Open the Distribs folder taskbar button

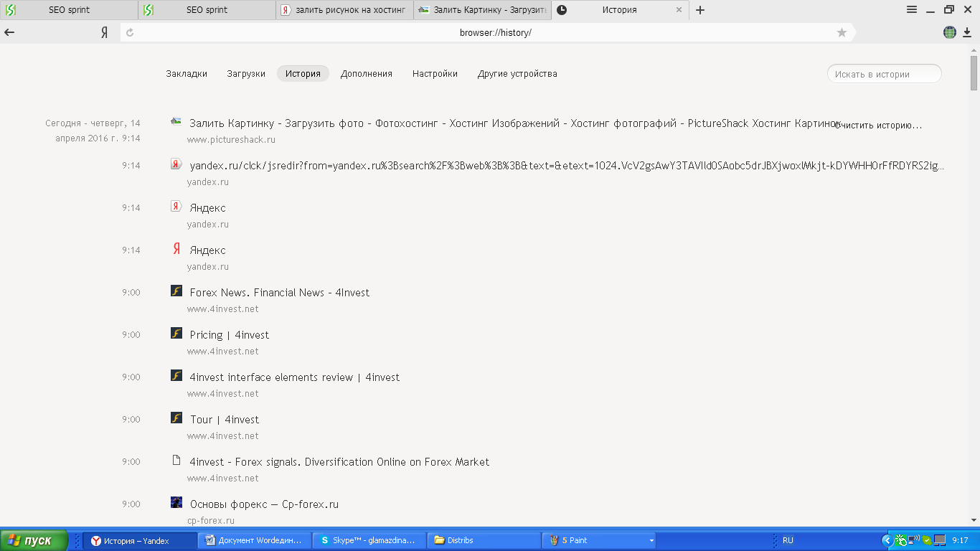(x=485, y=540)
